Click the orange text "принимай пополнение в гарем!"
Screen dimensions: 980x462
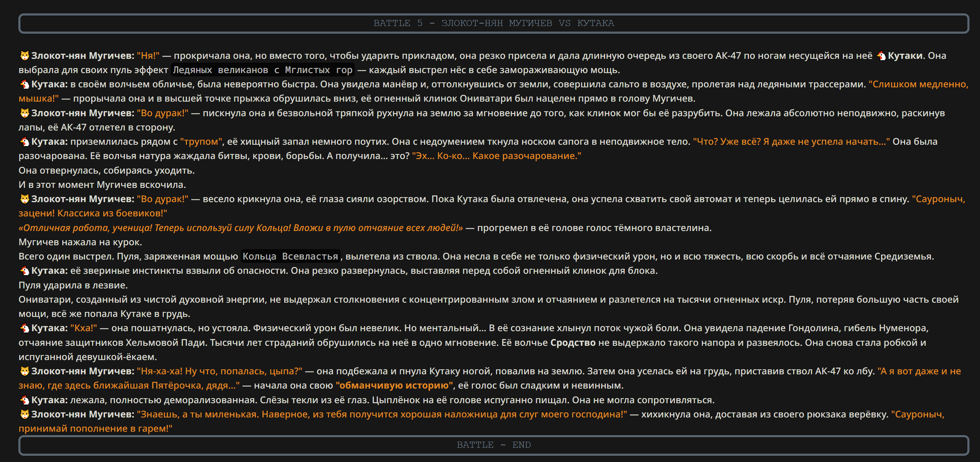pos(95,428)
